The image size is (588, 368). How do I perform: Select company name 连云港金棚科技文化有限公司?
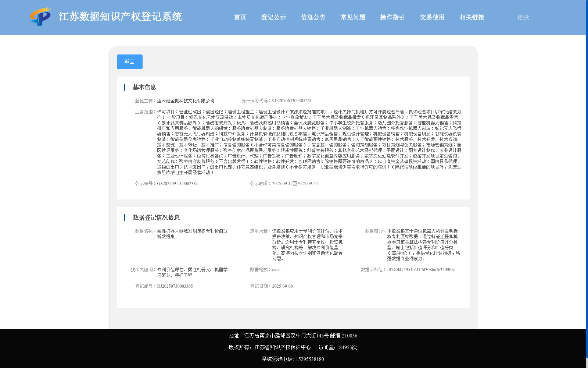[186, 101]
